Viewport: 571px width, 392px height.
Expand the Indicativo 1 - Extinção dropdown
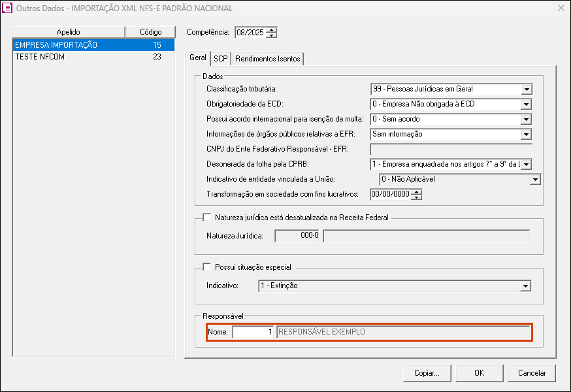[525, 286]
